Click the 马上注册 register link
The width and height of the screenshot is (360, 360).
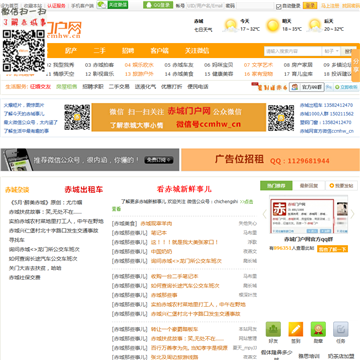(330, 6)
